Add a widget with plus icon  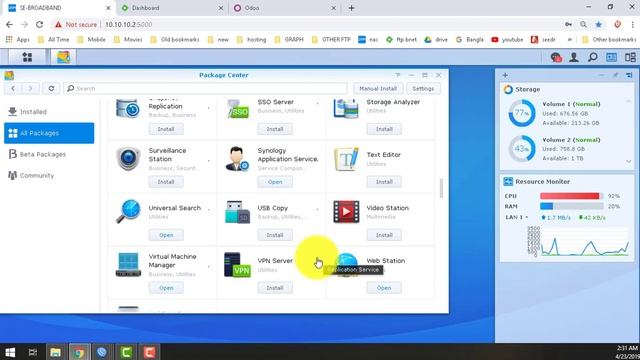click(505, 75)
